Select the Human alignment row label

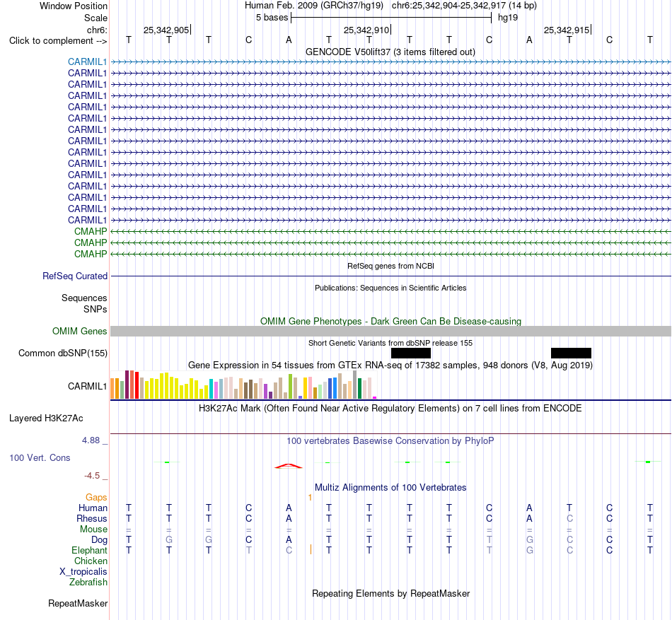(x=93, y=508)
